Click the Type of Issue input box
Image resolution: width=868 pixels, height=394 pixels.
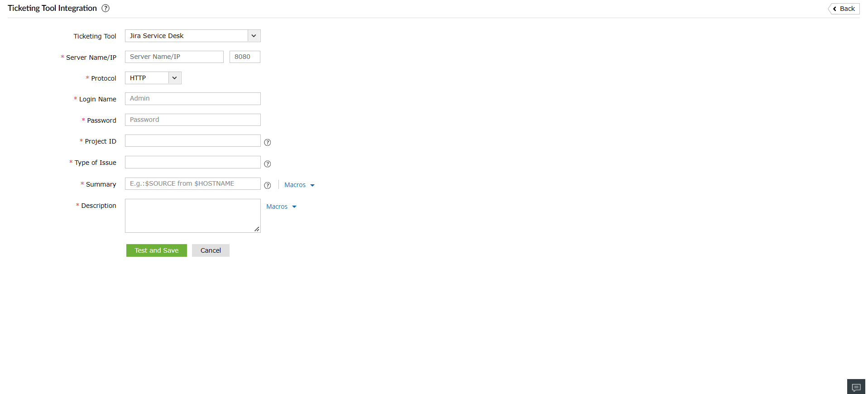click(x=193, y=162)
